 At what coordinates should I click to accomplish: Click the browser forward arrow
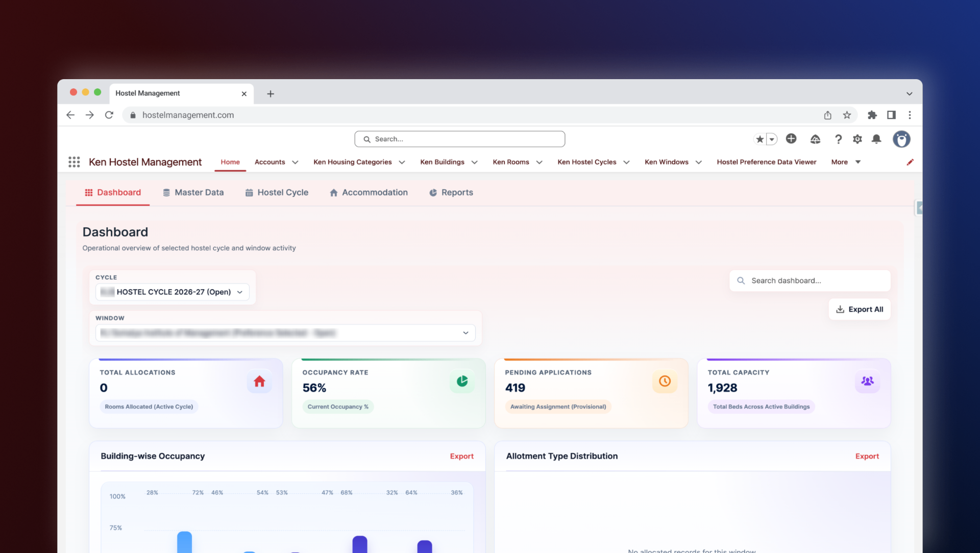tap(90, 115)
